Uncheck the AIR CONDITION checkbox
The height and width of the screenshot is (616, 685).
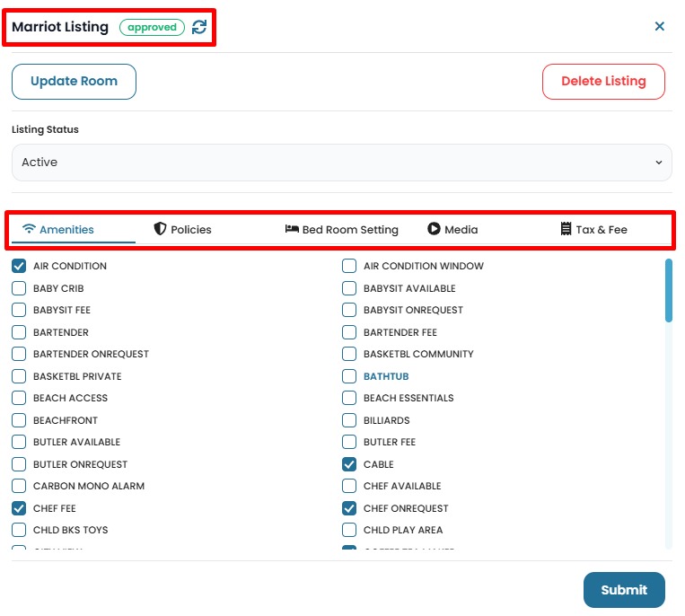click(x=19, y=266)
